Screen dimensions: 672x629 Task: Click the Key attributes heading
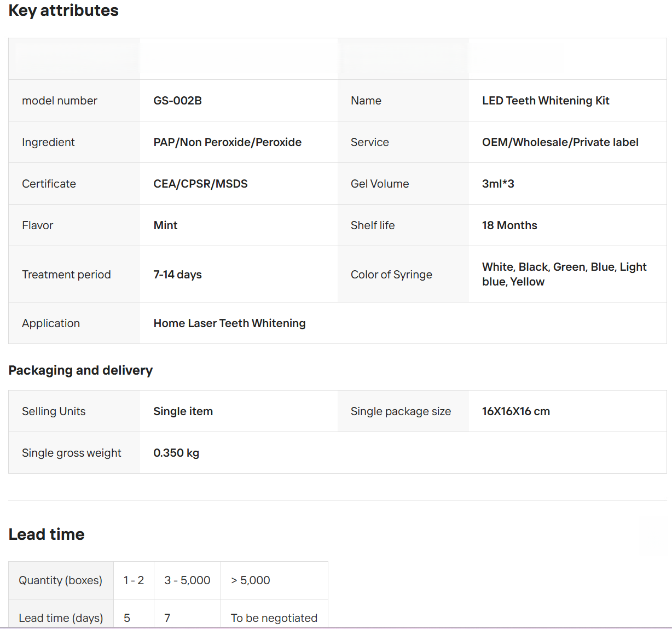point(63,11)
